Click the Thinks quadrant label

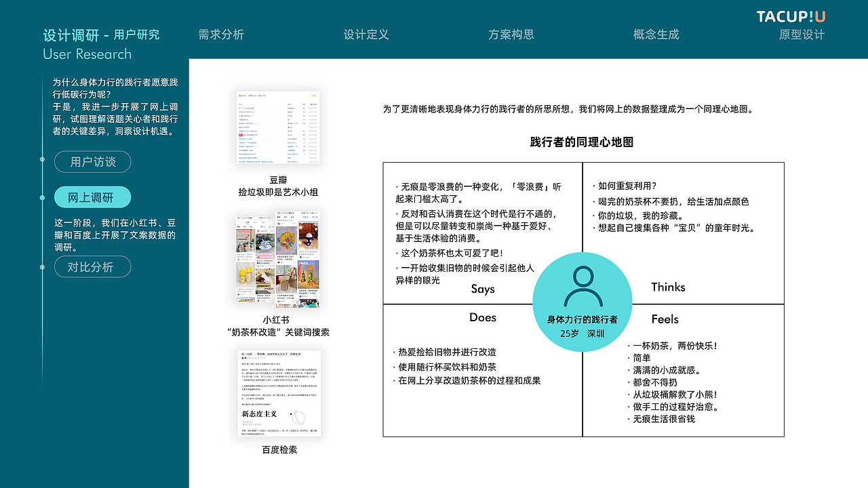(668, 287)
